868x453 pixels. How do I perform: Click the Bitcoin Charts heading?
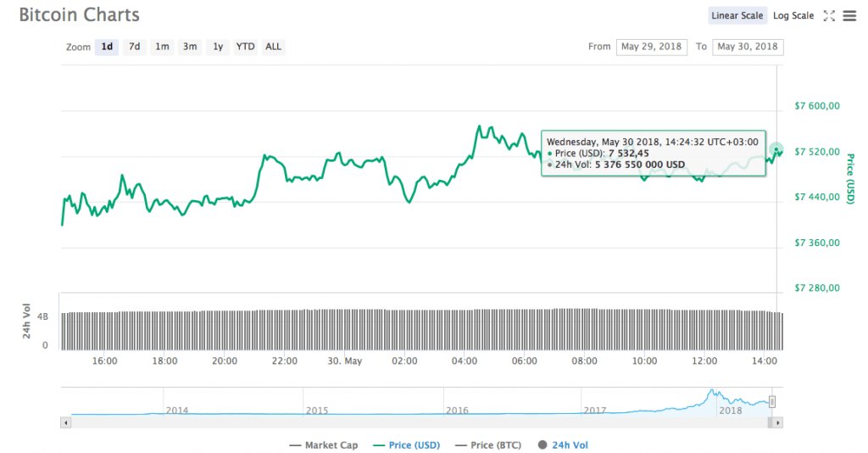click(x=79, y=15)
